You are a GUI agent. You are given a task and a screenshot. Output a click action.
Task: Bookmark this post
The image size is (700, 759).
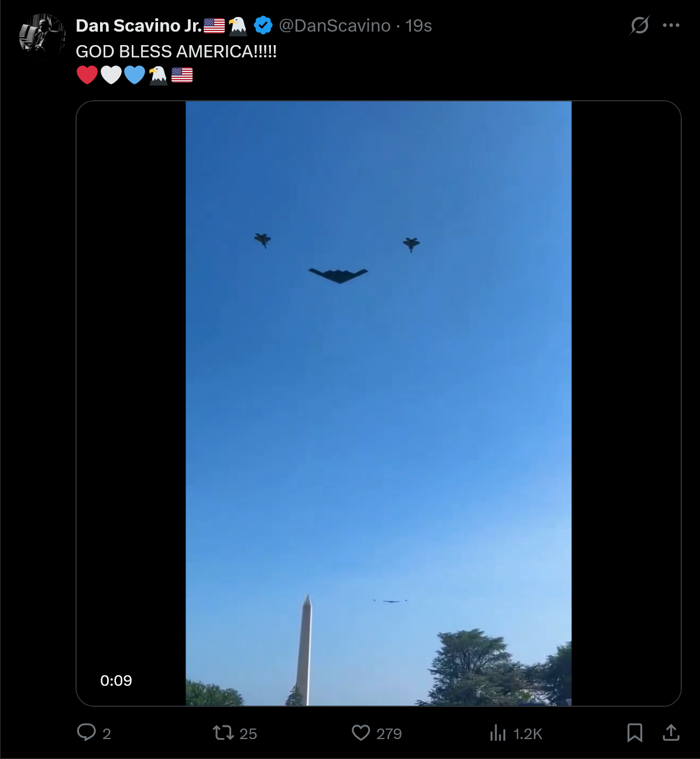pos(635,733)
